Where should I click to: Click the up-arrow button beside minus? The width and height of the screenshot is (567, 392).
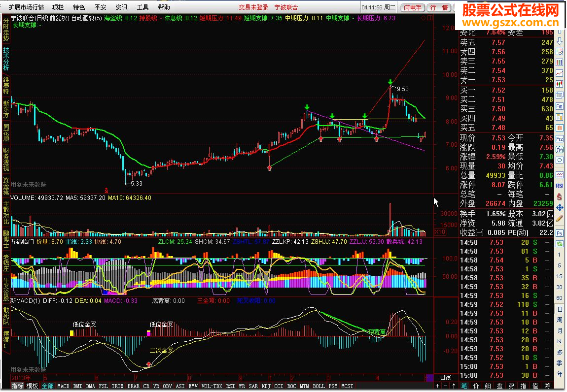tap(454, 386)
